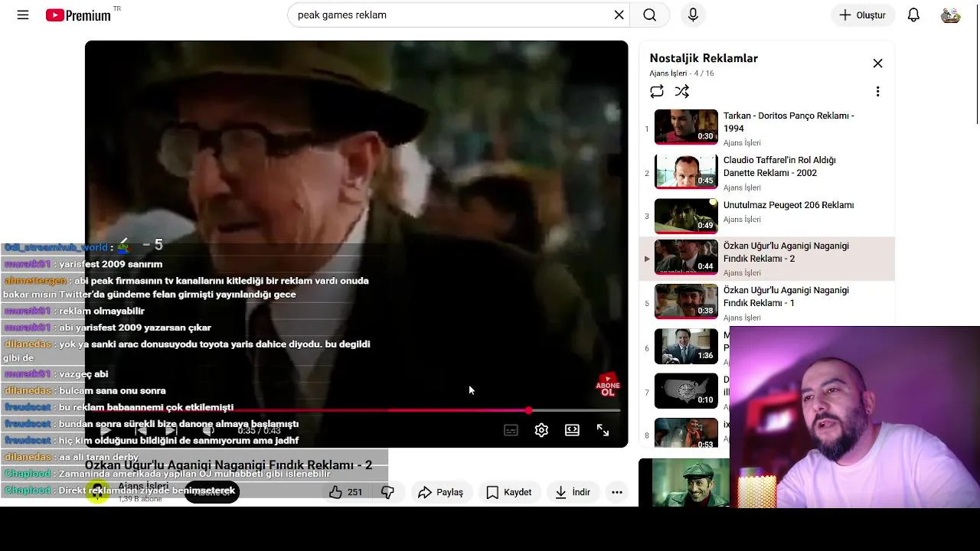Seek using the red progress bar scrubber
Screen dimensions: 980x551
[528, 411]
